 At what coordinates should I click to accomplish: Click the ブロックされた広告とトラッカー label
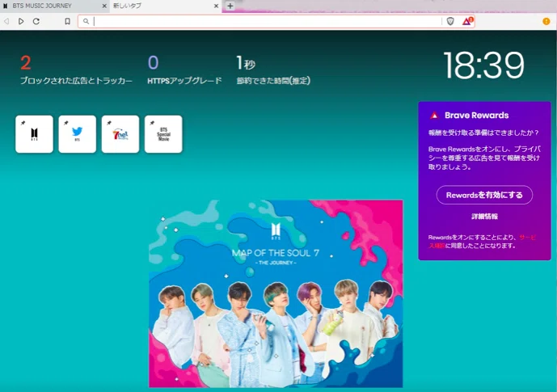(76, 81)
